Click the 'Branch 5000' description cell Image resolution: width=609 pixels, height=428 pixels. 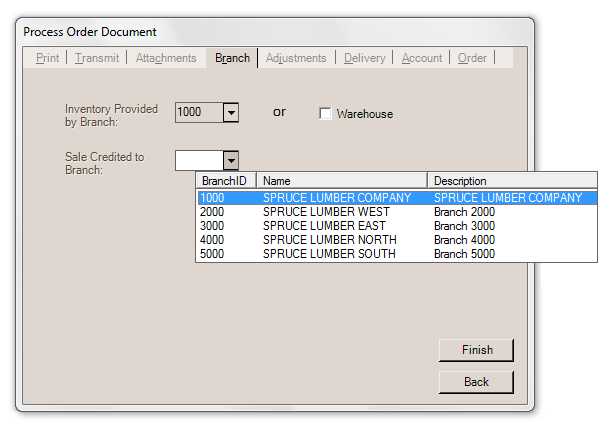point(465,254)
